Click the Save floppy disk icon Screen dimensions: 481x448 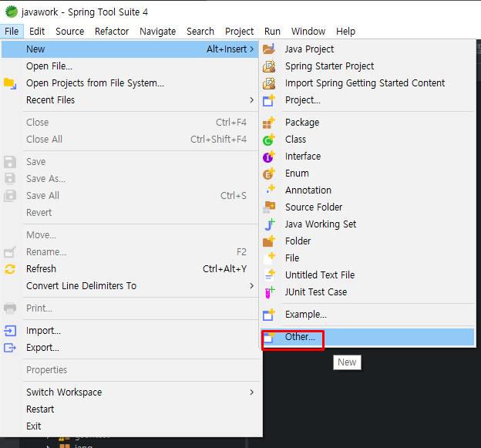tap(10, 162)
